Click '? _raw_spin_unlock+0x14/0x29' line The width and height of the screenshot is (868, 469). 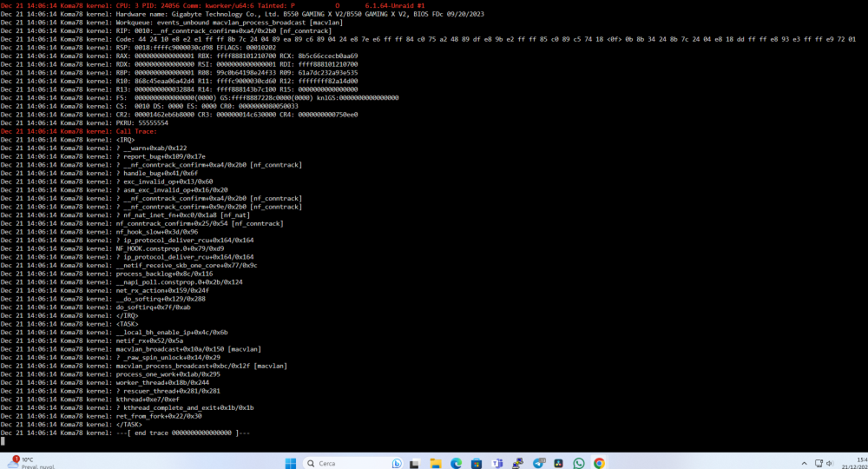coord(110,357)
